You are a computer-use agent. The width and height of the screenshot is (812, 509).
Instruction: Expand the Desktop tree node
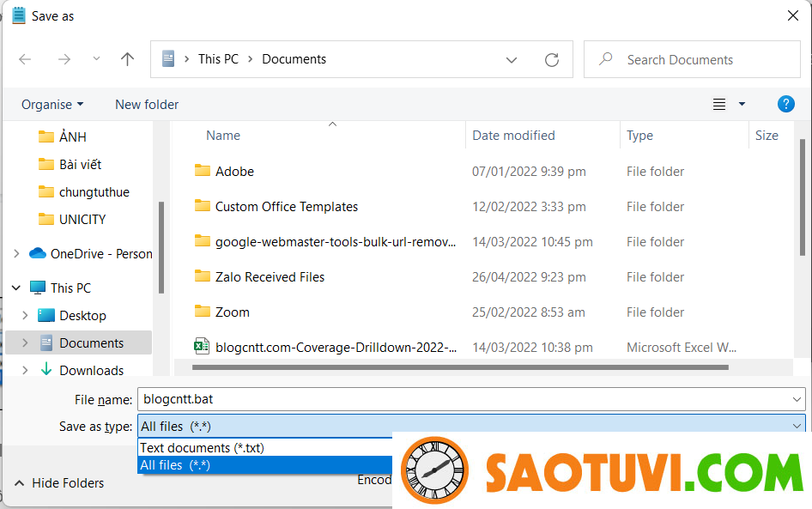(25, 315)
